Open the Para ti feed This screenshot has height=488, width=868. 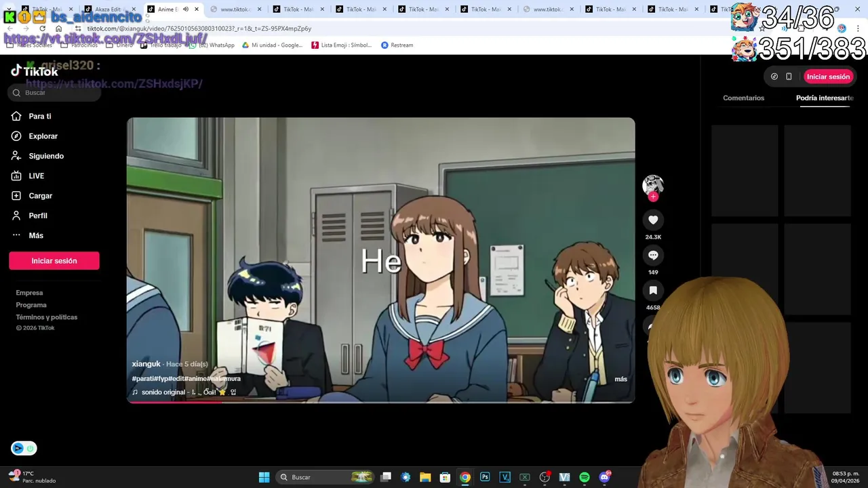[31, 116]
